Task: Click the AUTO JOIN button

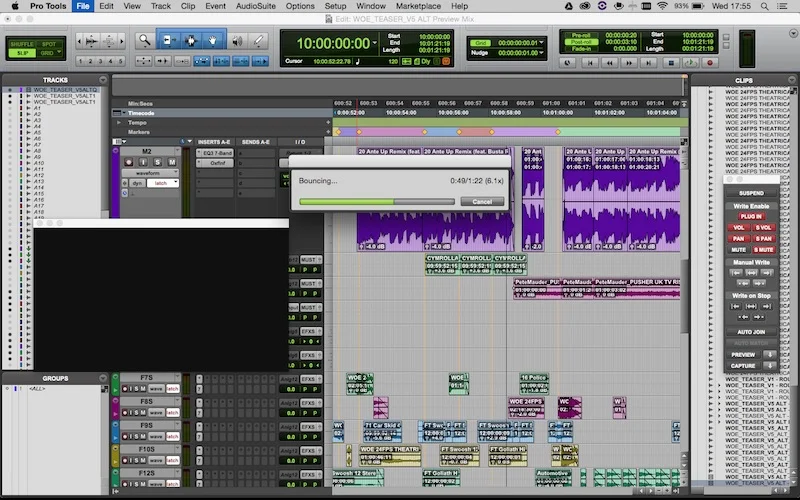Action: [752, 332]
